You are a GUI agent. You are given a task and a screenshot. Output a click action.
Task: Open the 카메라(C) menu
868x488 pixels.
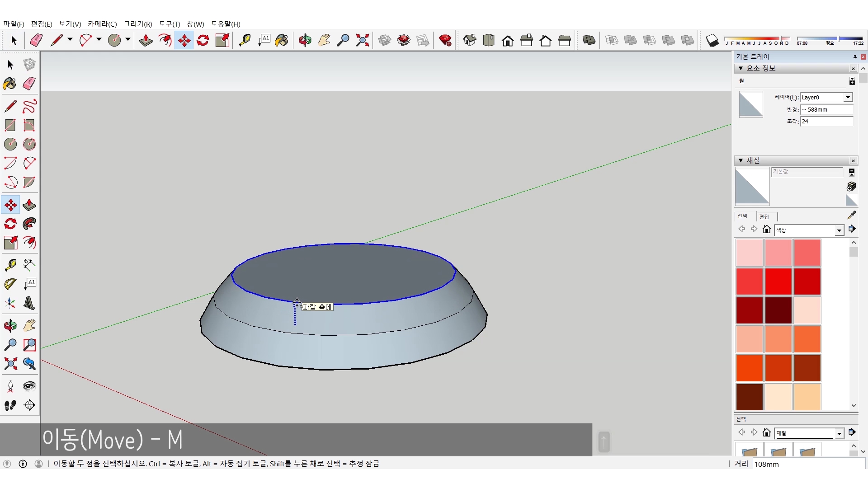click(x=102, y=24)
